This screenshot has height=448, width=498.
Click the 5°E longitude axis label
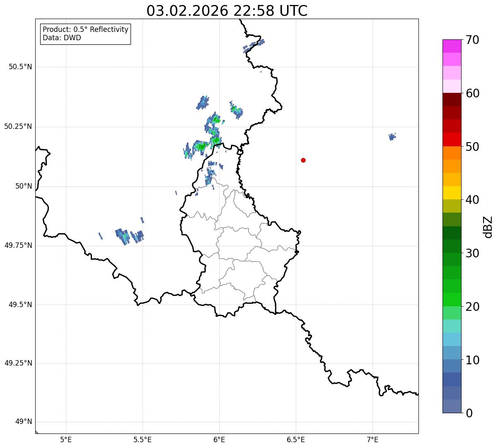tap(66, 439)
